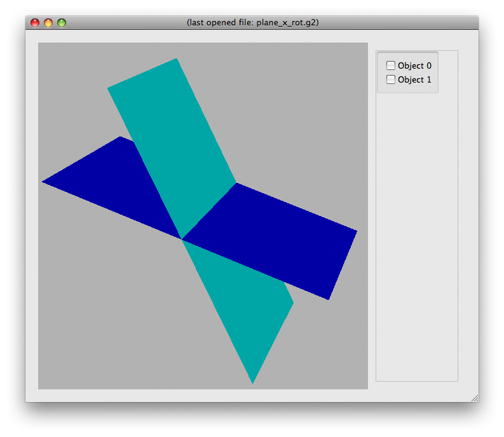Viewport: 504px width, 437px height.
Task: Zoom the window with the green button
Action: click(62, 23)
